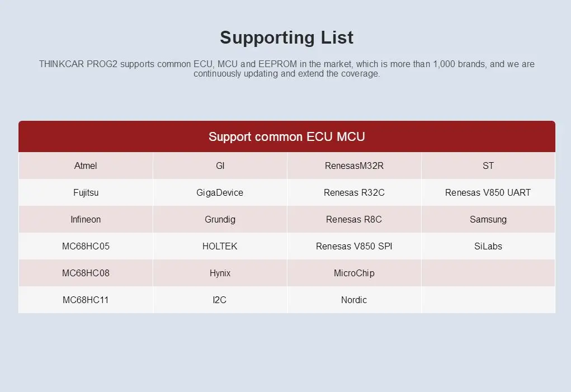Click the I2C entry
571x392 pixels.
(x=220, y=300)
